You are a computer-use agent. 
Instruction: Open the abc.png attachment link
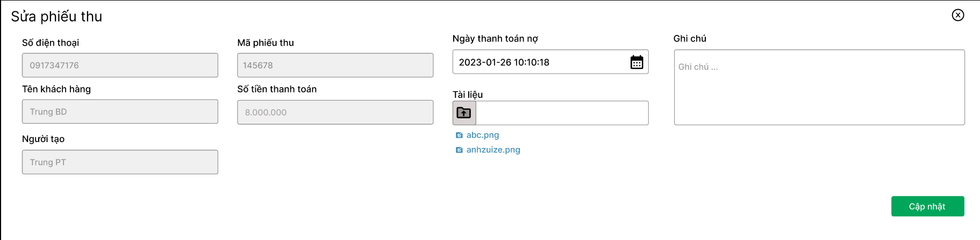483,135
